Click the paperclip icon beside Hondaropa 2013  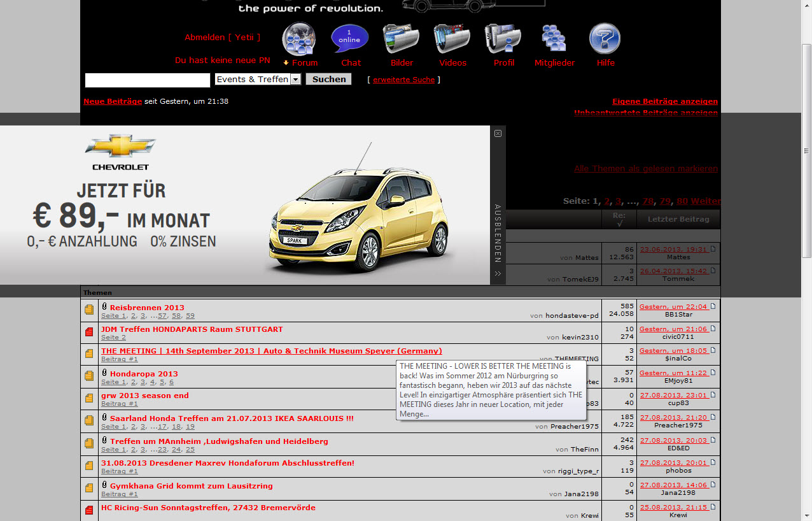pos(104,373)
